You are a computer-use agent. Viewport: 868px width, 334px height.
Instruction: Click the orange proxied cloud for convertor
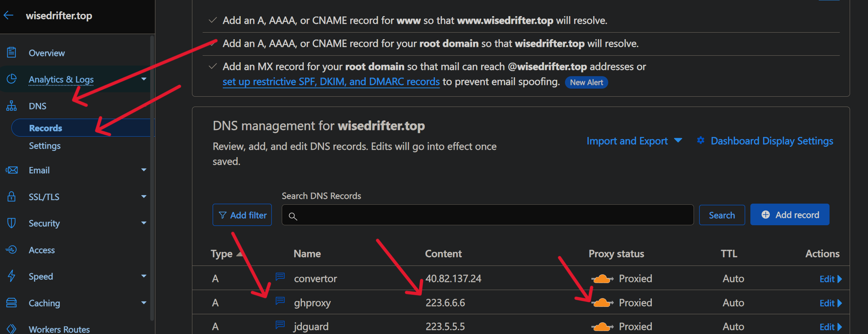click(x=602, y=279)
